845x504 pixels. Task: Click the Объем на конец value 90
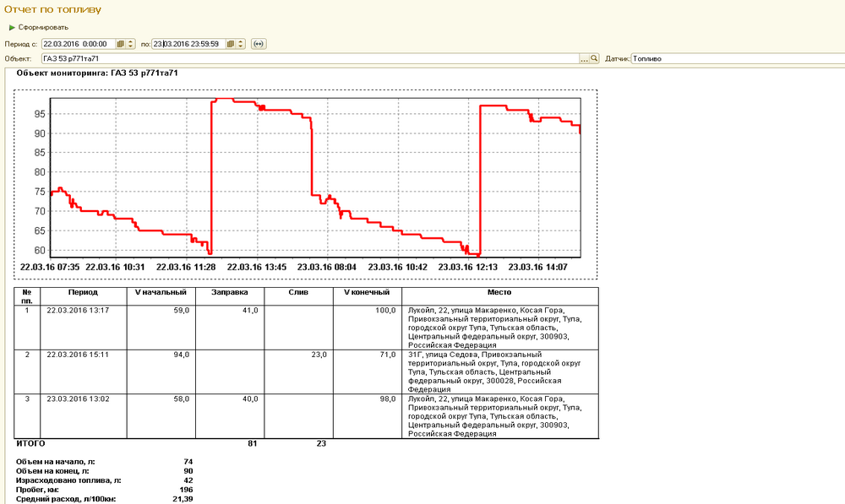click(188, 471)
